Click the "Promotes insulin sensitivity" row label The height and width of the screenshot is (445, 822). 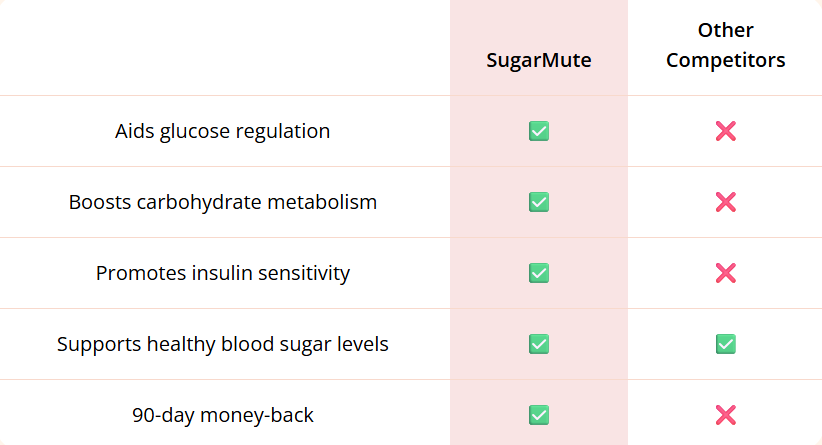pos(222,273)
